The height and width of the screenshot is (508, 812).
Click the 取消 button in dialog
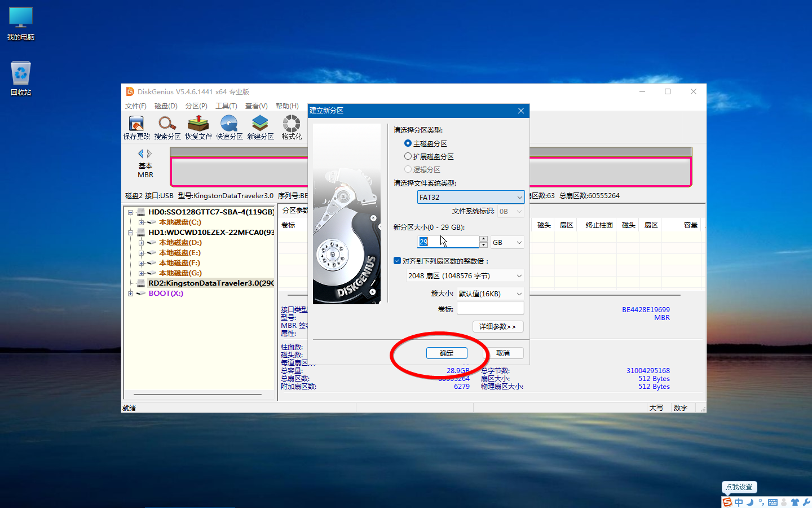coord(503,353)
